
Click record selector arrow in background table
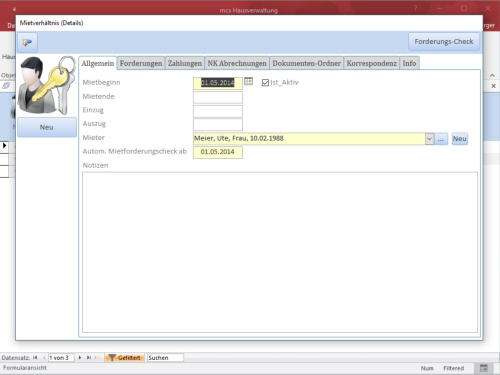point(4,146)
